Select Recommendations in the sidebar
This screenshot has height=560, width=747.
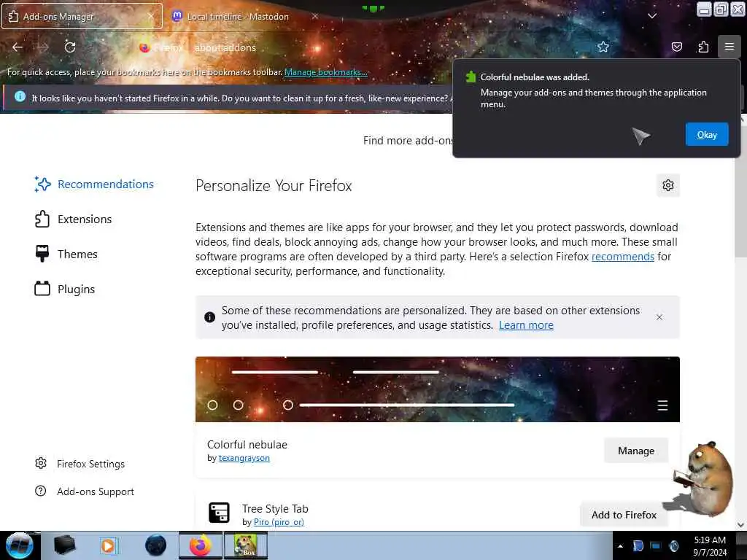[x=94, y=184]
